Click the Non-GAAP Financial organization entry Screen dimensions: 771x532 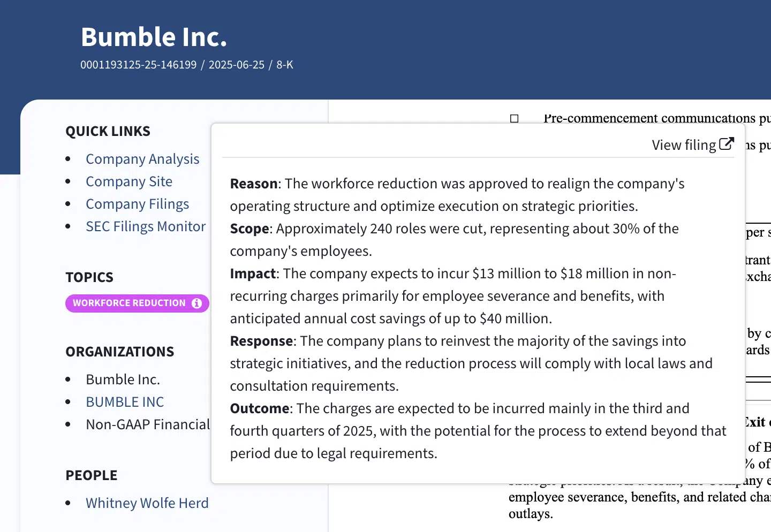coord(148,424)
